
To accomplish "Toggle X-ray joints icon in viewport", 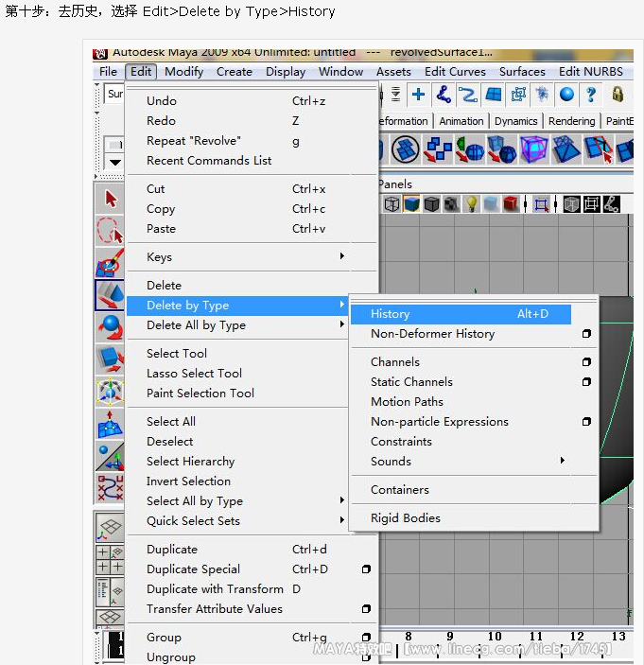I will [611, 205].
